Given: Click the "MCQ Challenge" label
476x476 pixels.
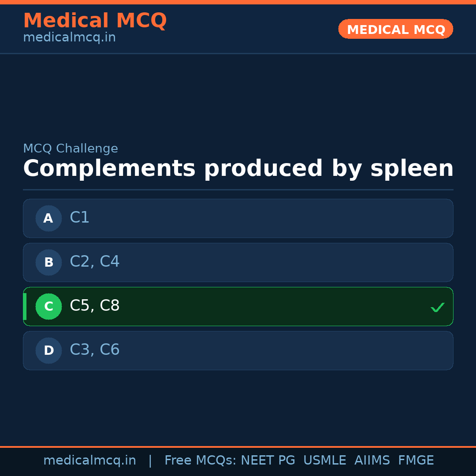Looking at the screenshot, I should (71, 149).
